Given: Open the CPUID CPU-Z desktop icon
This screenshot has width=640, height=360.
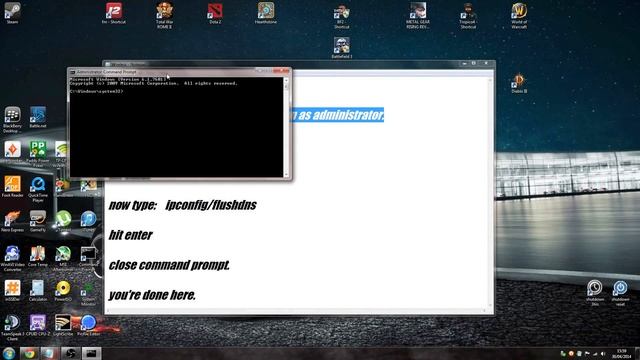Looking at the screenshot, I should coord(38,325).
